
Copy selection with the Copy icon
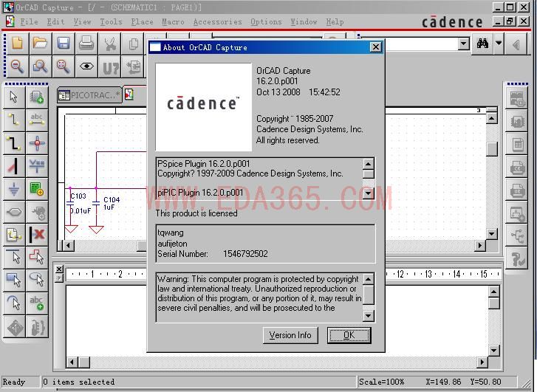click(133, 44)
